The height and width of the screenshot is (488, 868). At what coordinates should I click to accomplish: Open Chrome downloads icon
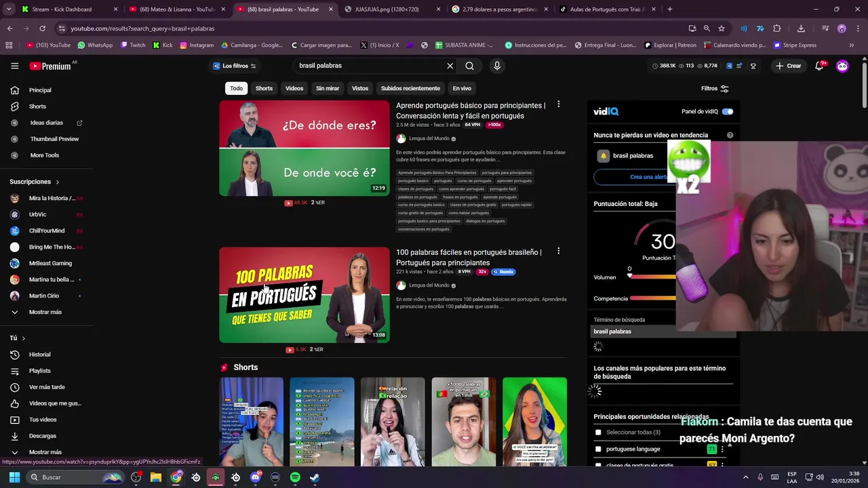pyautogui.click(x=801, y=28)
